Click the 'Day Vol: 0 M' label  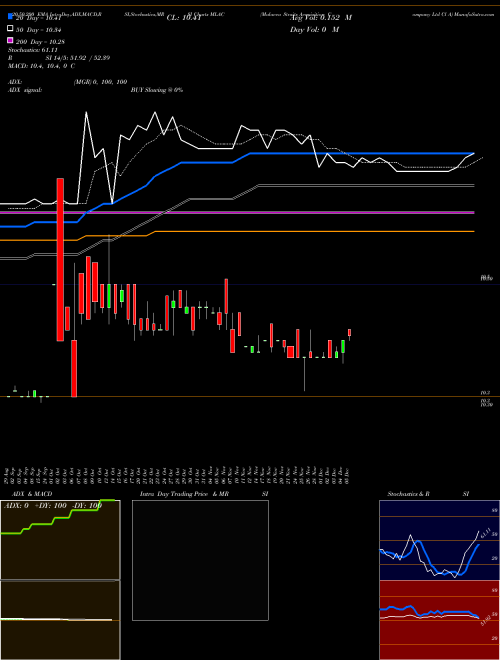point(314,30)
